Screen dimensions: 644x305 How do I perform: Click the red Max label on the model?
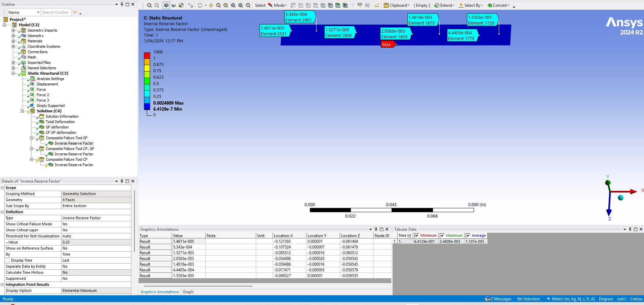388,44
